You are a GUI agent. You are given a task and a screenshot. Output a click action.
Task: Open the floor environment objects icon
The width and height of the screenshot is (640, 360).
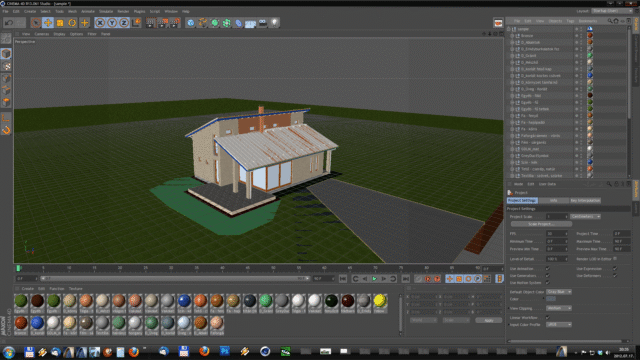(251, 23)
